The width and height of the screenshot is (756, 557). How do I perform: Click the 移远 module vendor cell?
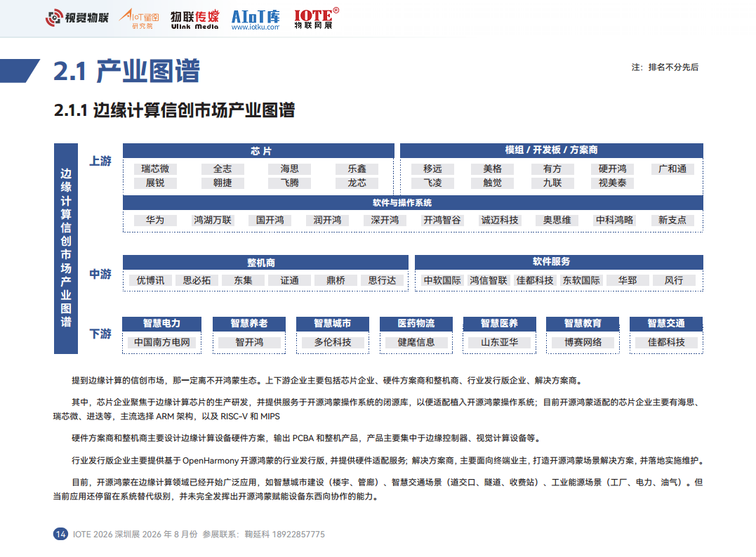432,169
